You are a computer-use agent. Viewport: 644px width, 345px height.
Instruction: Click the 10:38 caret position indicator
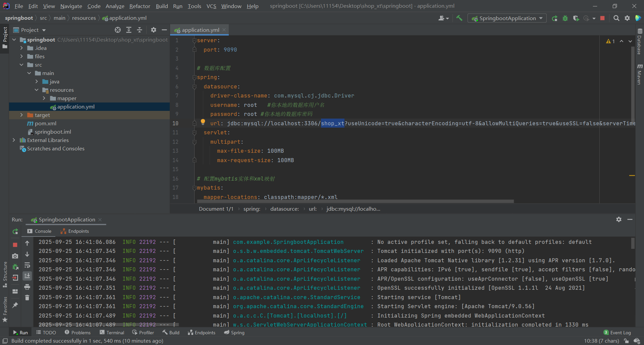coord(601,341)
